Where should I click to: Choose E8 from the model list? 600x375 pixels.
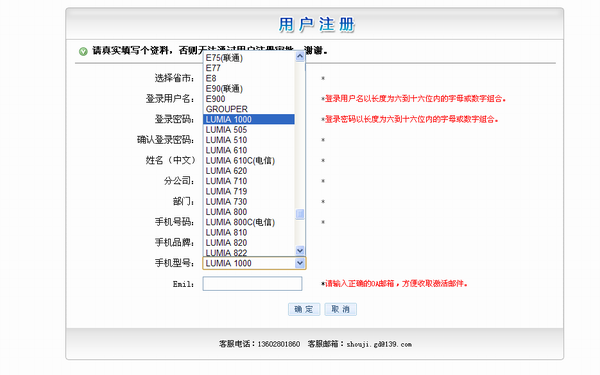tap(249, 78)
